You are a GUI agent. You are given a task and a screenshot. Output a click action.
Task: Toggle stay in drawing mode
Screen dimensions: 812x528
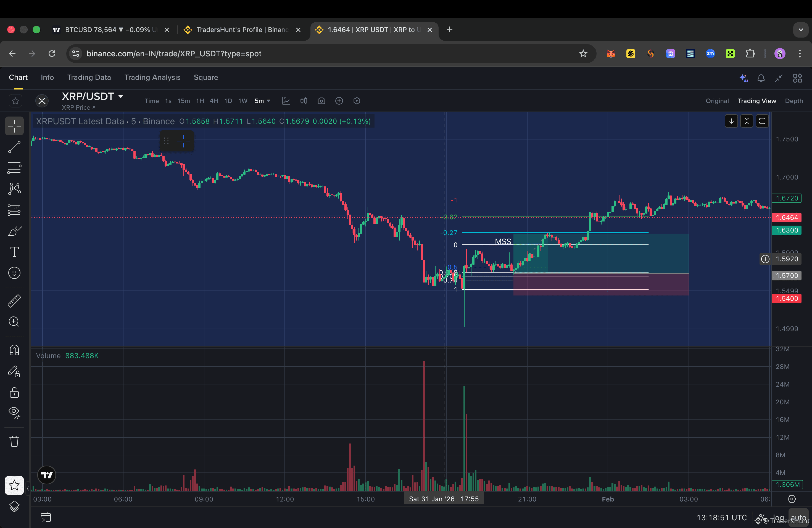point(14,371)
